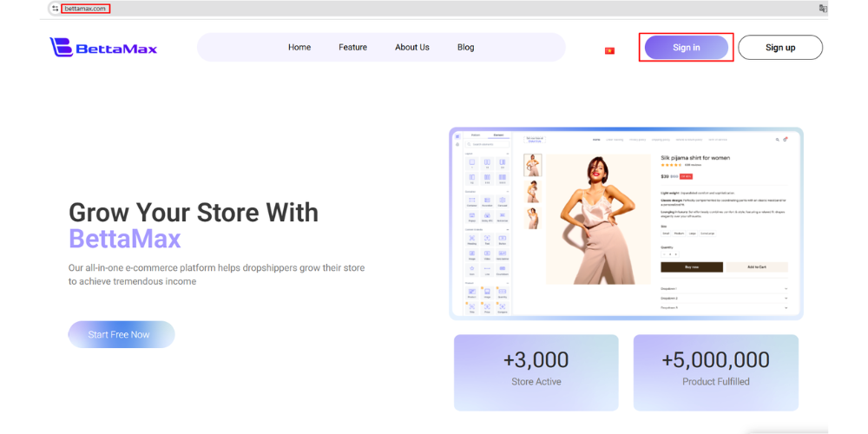The height and width of the screenshot is (434, 868).
Task: Select Container element icon
Action: click(472, 201)
